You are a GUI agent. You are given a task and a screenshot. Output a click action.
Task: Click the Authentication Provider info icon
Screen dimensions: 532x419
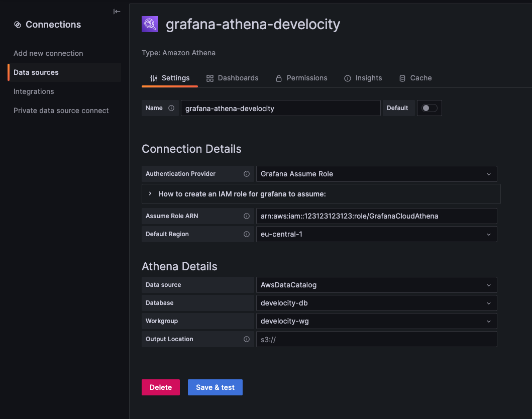pyautogui.click(x=246, y=174)
